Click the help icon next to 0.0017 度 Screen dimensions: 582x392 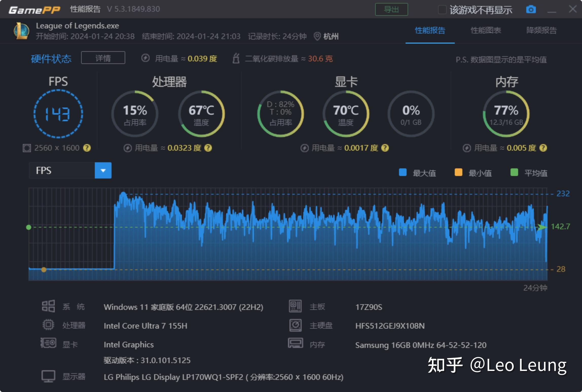pos(385,148)
